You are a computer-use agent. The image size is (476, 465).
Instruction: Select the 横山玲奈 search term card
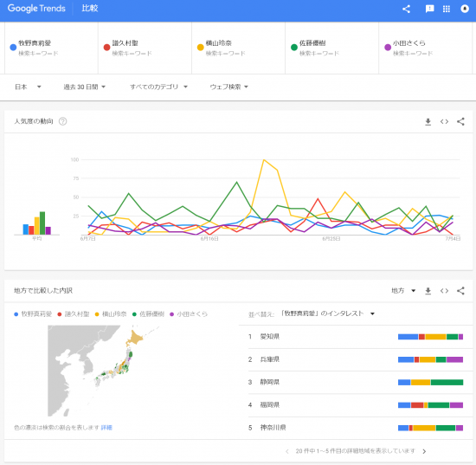238,48
